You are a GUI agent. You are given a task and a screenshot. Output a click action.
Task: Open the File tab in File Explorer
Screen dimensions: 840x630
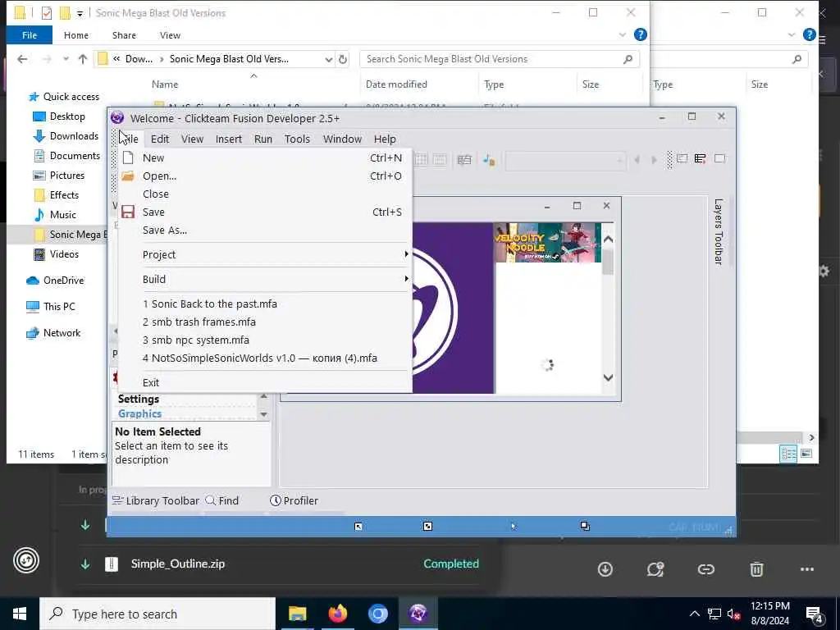[30, 35]
